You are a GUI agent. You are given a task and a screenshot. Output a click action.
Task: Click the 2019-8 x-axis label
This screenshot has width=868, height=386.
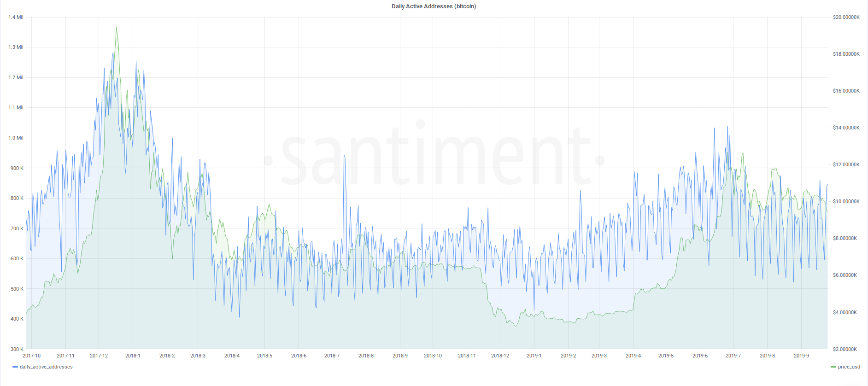(767, 356)
